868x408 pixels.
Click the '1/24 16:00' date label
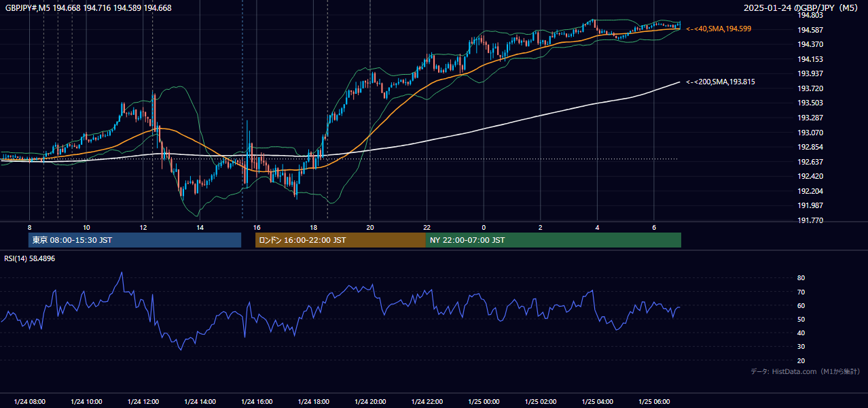257,402
